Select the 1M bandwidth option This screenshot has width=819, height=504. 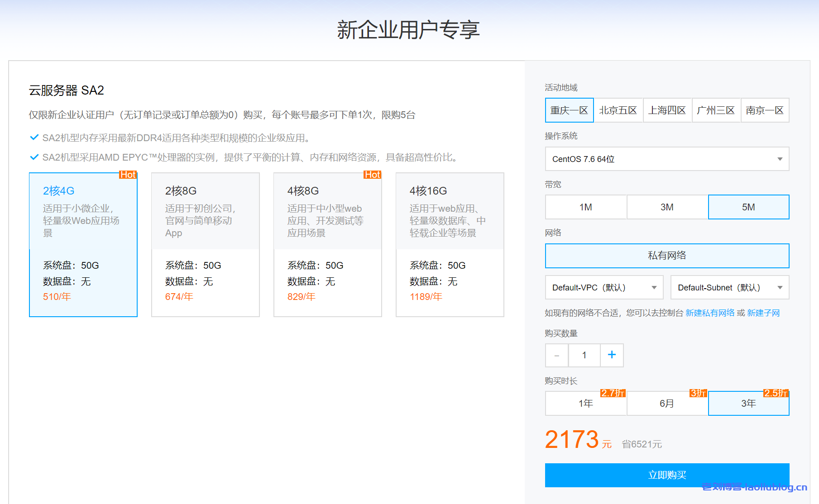pyautogui.click(x=585, y=207)
